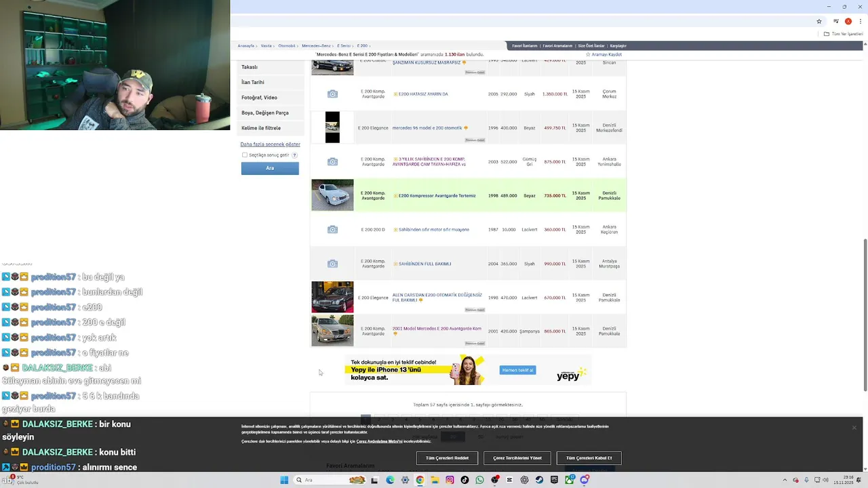Open OBS Studio from the taskbar
The width and height of the screenshot is (868, 488).
coord(495,480)
